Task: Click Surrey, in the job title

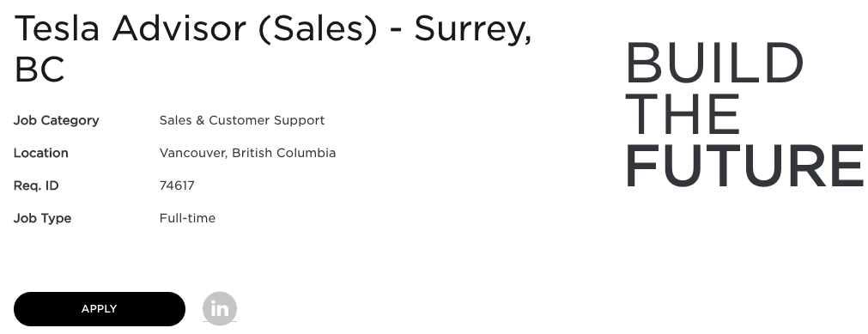Action: coord(473,30)
